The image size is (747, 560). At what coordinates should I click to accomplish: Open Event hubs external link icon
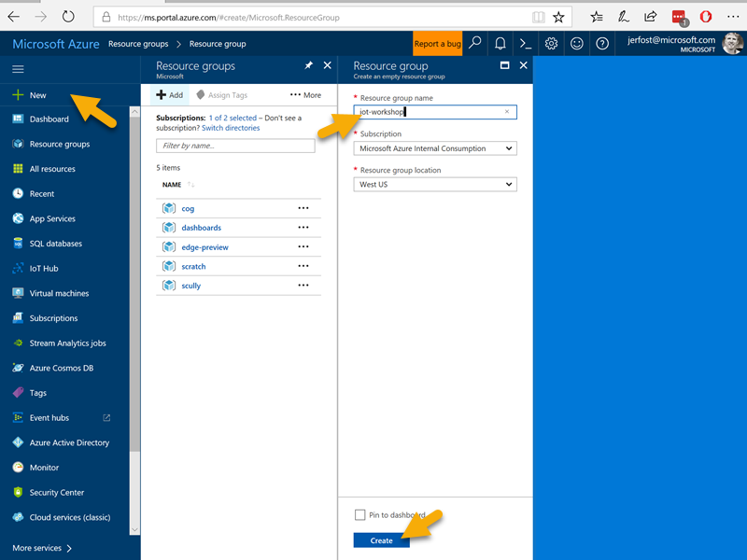106,417
